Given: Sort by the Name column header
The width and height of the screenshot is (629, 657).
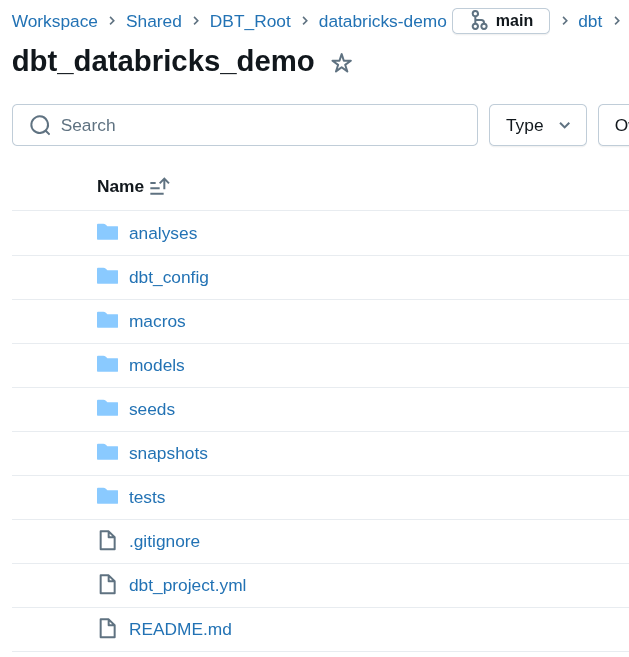Looking at the screenshot, I should pyautogui.click(x=120, y=186).
